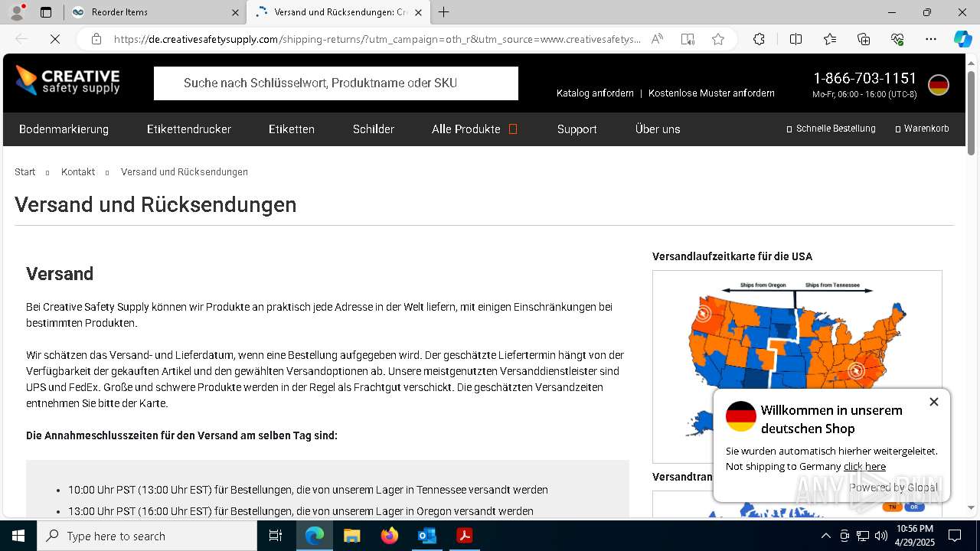Show hidden system tray icons
Screen dimensions: 980x551
pos(825,536)
